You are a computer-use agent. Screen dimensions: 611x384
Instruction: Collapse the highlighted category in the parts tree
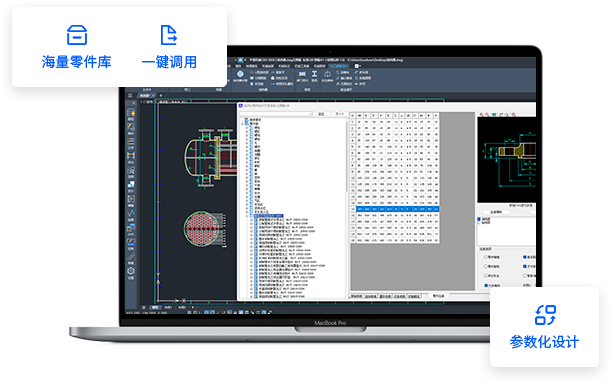pos(247,216)
